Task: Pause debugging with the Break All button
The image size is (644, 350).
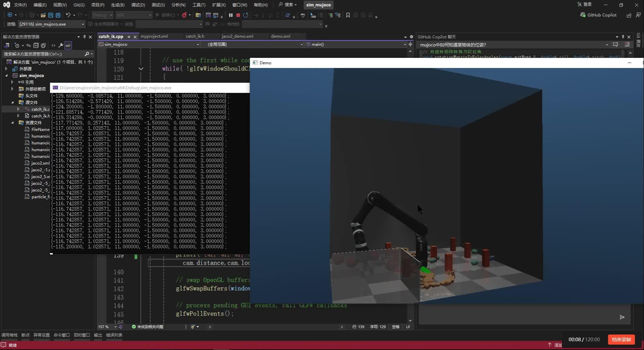Action: 231,15
